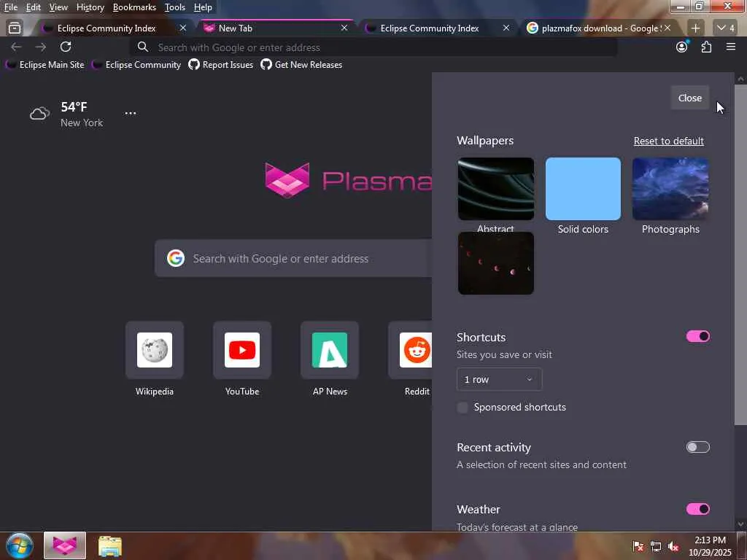This screenshot has width=747, height=560.
Task: Reload the current page
Action: 66,47
